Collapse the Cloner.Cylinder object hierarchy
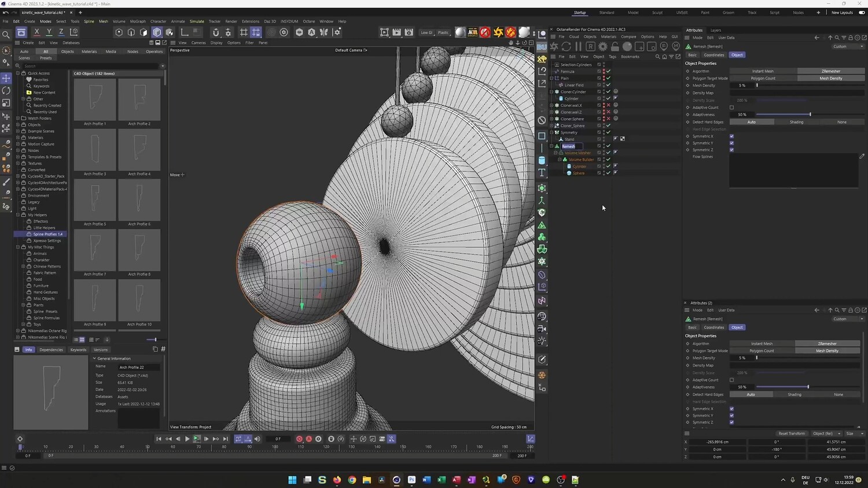Screen dimensions: 868x488 click(x=552, y=91)
